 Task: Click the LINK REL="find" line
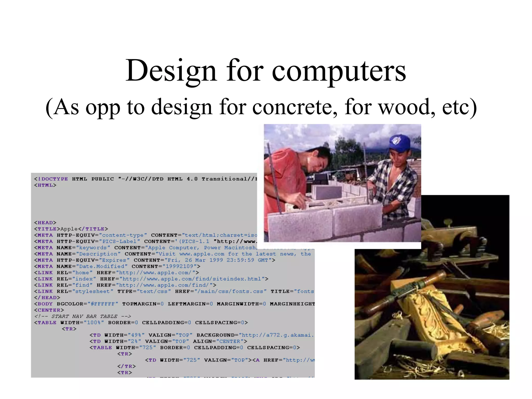tap(125, 285)
